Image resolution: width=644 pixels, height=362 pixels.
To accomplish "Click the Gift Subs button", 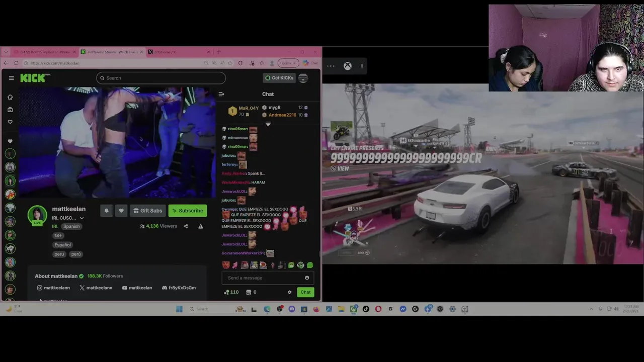I will click(x=147, y=211).
